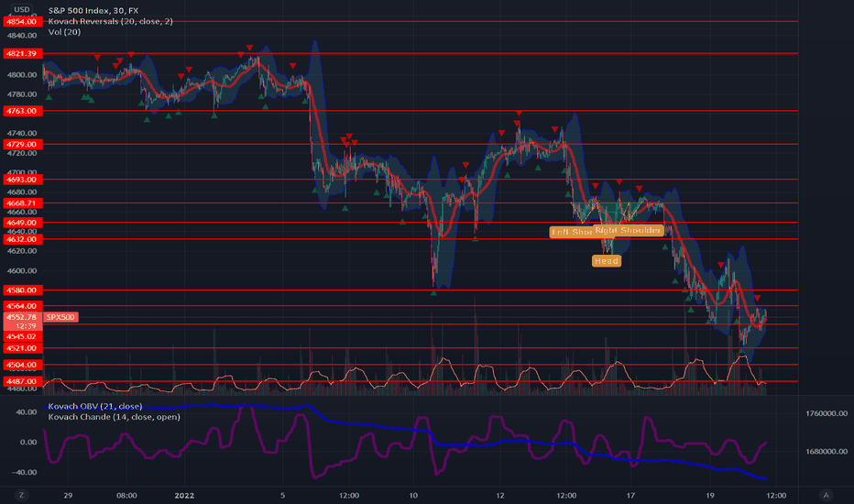Click the 4521.00 horizontal line price label
This screenshot has height=504, width=854.
click(x=22, y=348)
